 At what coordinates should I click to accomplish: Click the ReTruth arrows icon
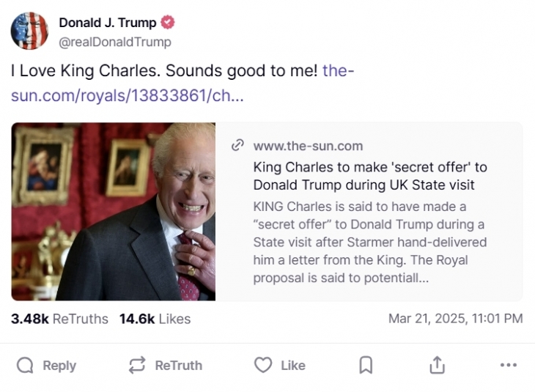137,365
